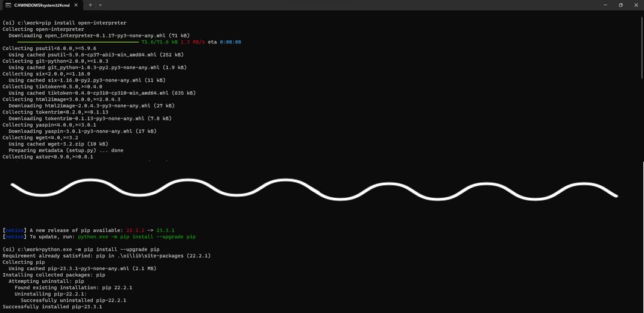The height and width of the screenshot is (313, 644).
Task: Click the blue 0:00:00 eta value
Action: click(x=230, y=42)
